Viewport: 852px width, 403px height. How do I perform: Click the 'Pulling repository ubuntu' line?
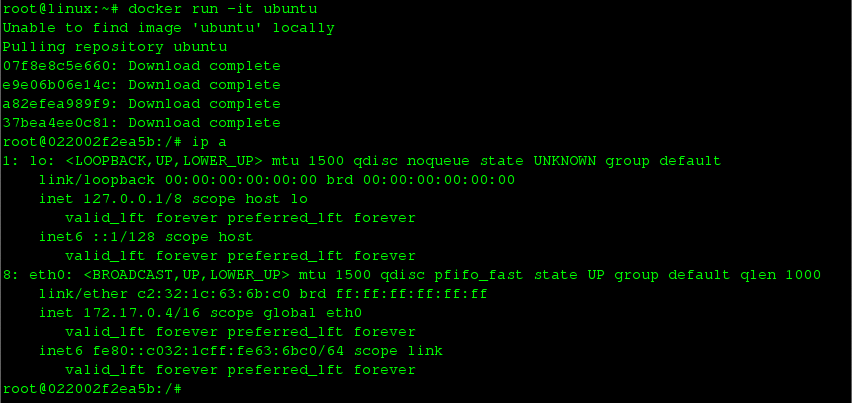click(114, 47)
